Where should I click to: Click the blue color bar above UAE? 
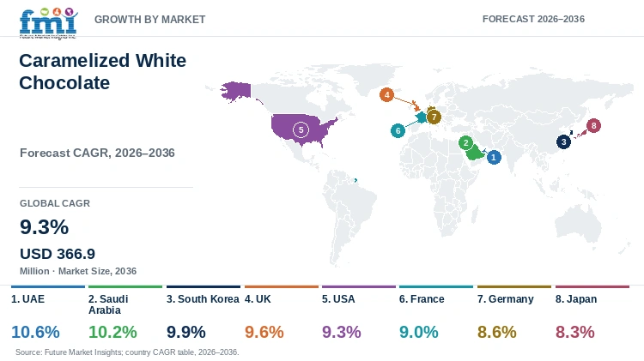pyautogui.click(x=48, y=286)
